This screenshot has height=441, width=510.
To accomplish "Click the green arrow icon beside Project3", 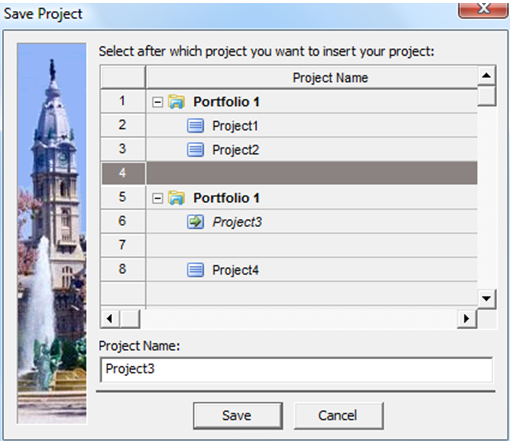I will (195, 222).
